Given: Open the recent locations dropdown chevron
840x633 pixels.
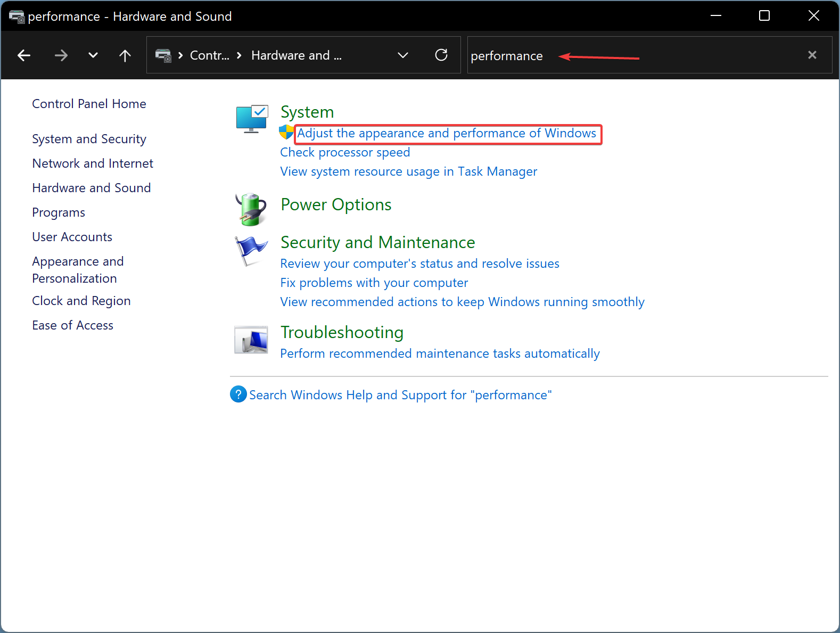Looking at the screenshot, I should point(93,55).
